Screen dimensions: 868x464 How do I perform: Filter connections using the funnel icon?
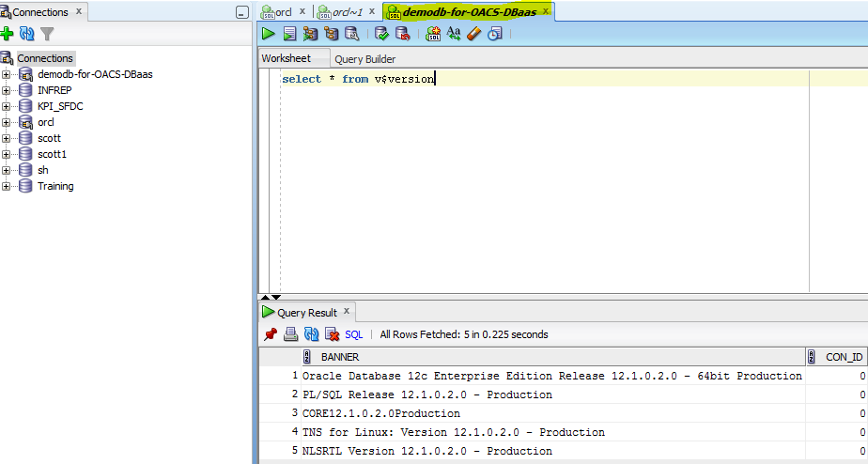(x=47, y=34)
